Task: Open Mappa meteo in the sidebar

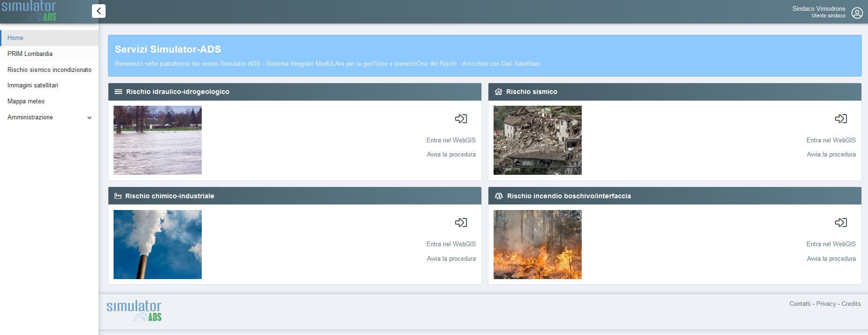Action: tap(49, 101)
